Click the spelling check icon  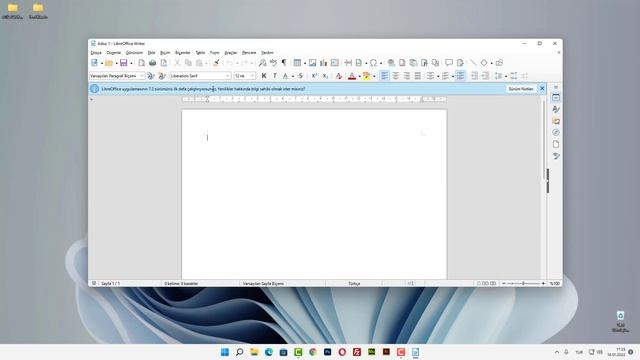[x=273, y=63]
